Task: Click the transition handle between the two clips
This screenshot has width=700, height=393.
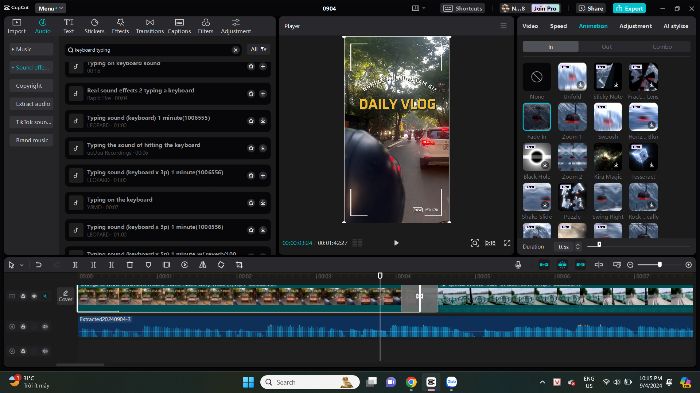Action: pyautogui.click(x=420, y=296)
